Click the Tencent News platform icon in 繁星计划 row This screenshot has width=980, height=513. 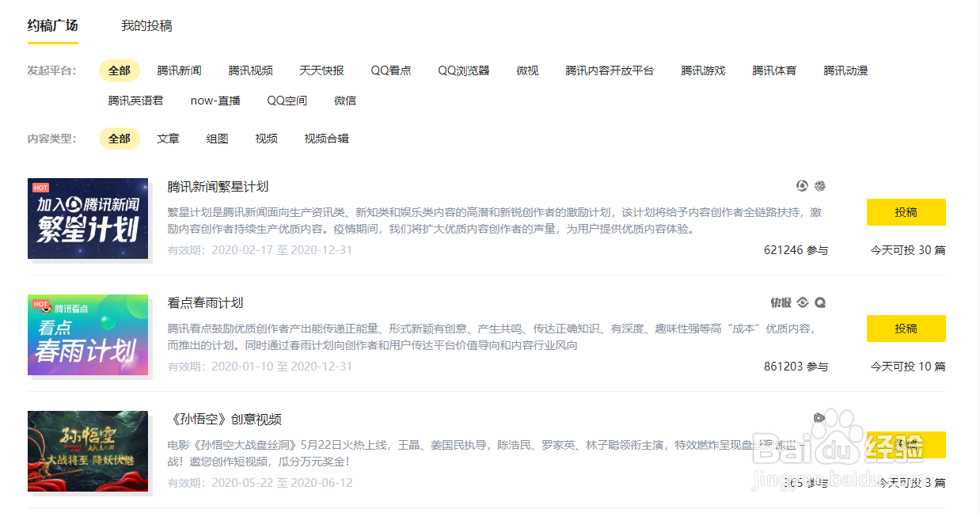[802, 186]
